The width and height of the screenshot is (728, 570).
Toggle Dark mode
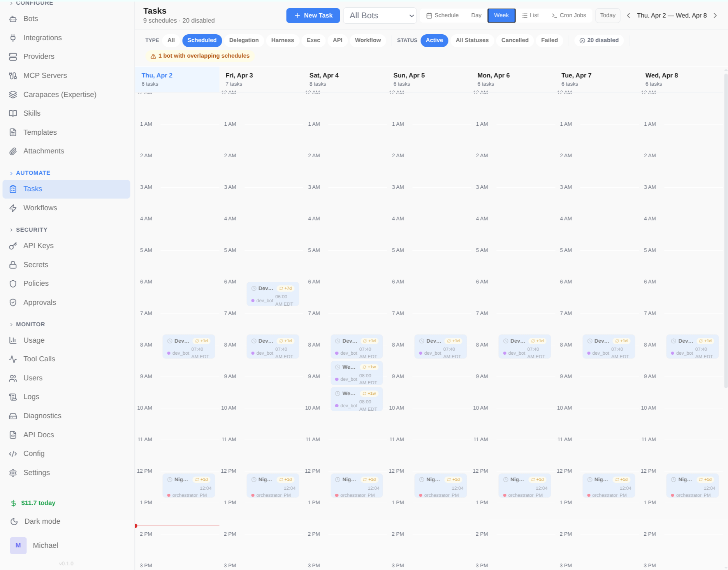pos(42,521)
